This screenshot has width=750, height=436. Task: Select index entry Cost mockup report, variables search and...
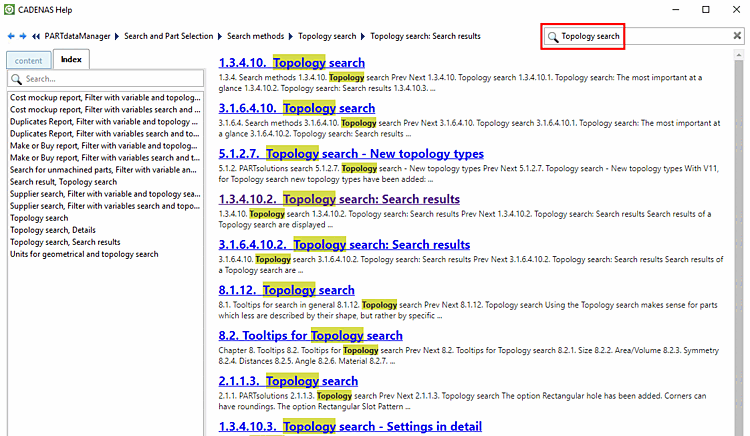[x=105, y=109]
